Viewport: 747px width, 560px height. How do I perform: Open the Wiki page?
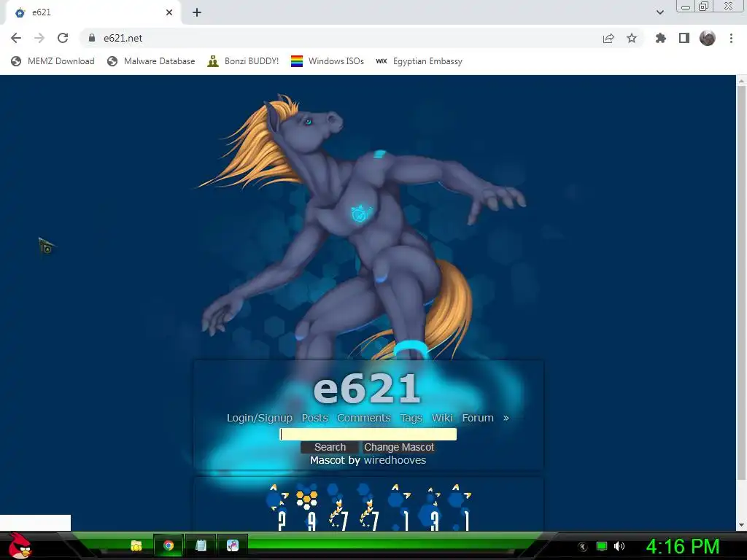[x=442, y=418]
